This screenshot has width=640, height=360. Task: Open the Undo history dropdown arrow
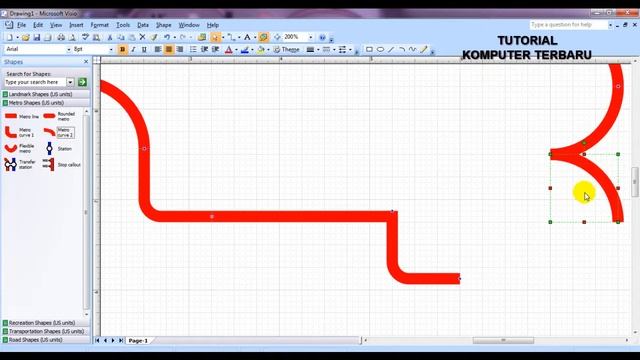pyautogui.click(x=174, y=38)
